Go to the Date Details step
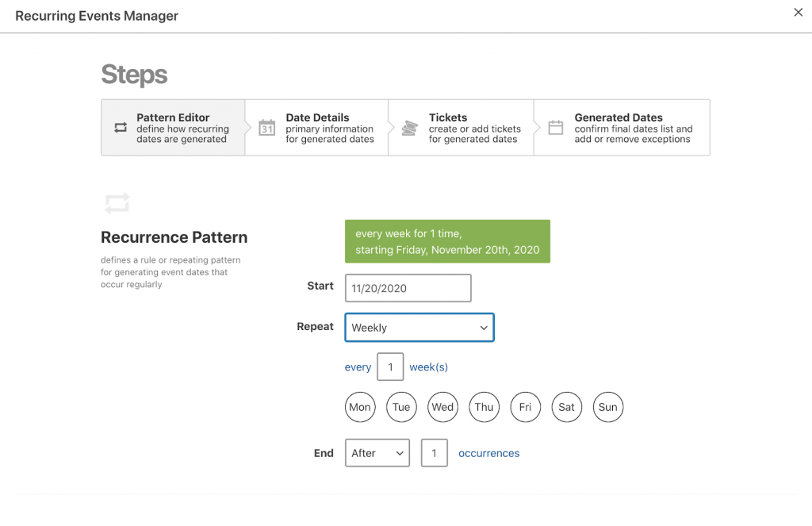The image size is (812, 526). (x=316, y=128)
